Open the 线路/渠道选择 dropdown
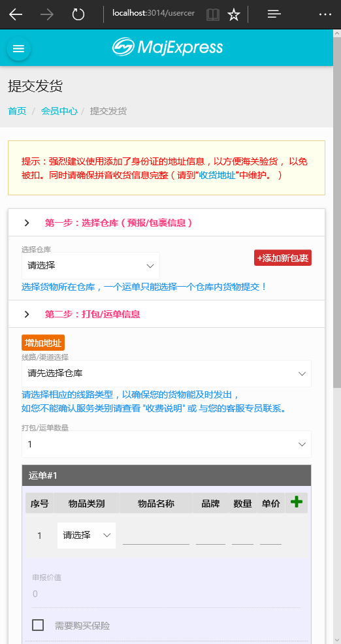The height and width of the screenshot is (644, 341). tap(167, 374)
